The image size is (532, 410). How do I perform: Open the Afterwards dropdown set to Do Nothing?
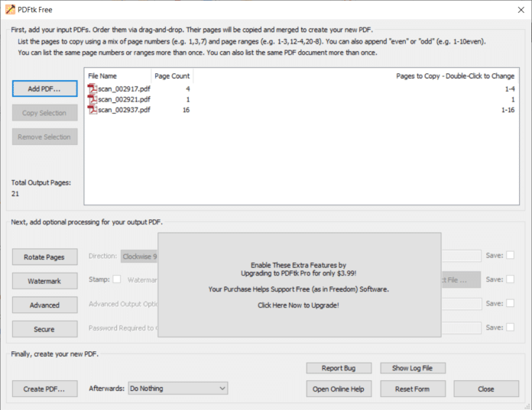click(177, 389)
